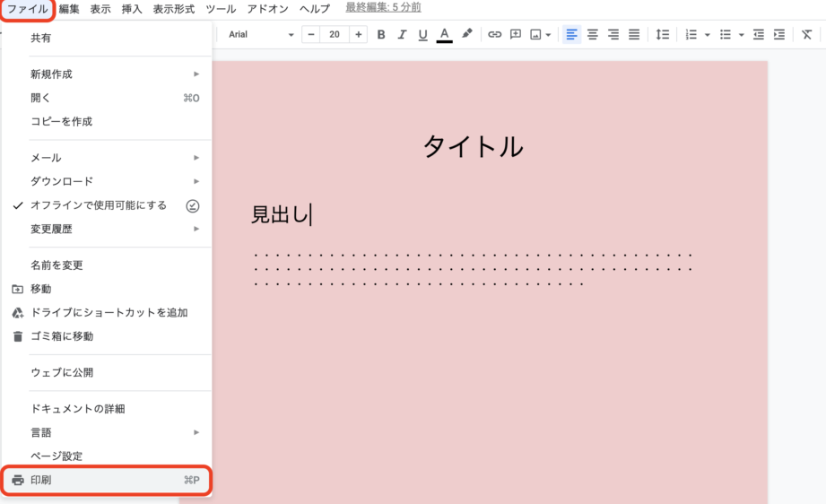Center align the text
826x504 pixels.
[593, 35]
